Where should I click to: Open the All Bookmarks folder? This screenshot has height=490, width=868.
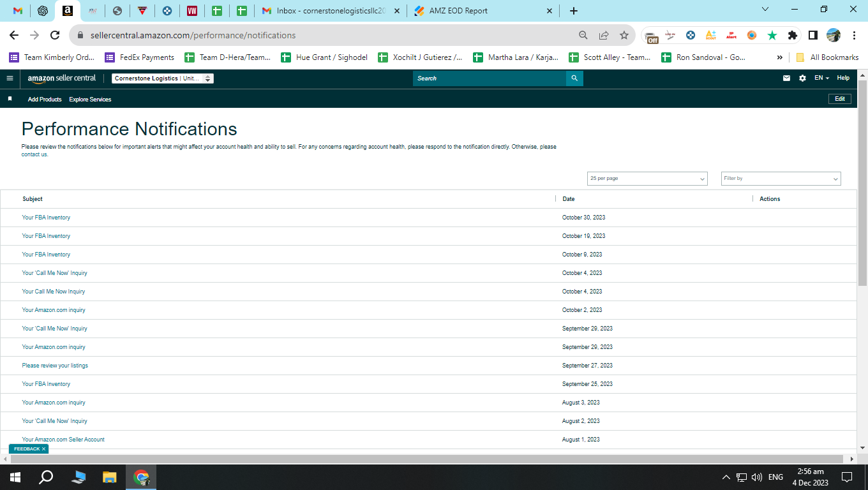[x=827, y=57]
